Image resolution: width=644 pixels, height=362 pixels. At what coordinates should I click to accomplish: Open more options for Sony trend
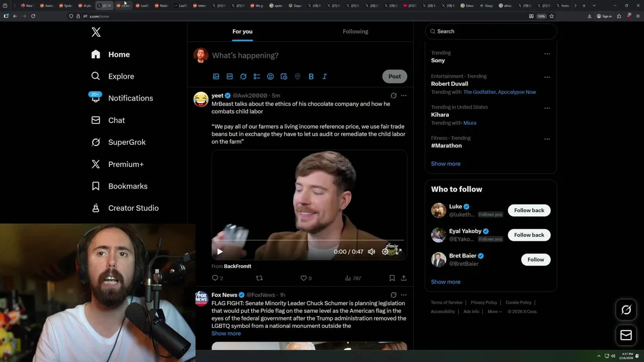(547, 54)
